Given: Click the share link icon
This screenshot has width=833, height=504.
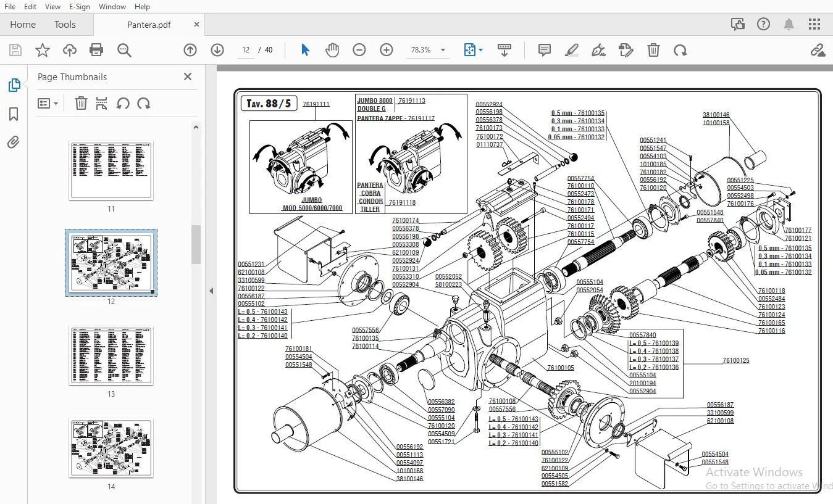Looking at the screenshot, I should point(818,50).
